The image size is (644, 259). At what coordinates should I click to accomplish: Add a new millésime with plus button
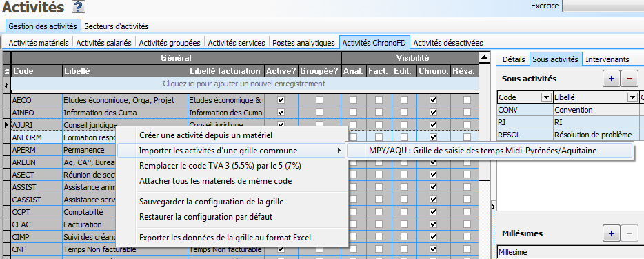(611, 233)
